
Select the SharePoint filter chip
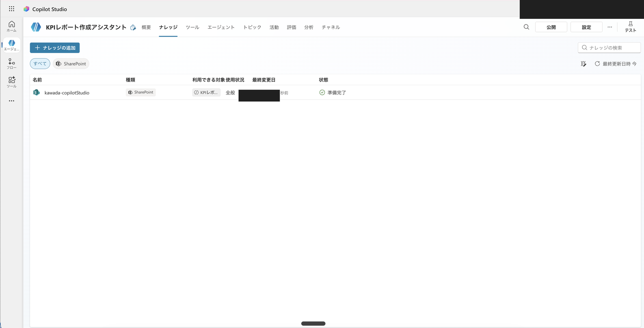(71, 64)
